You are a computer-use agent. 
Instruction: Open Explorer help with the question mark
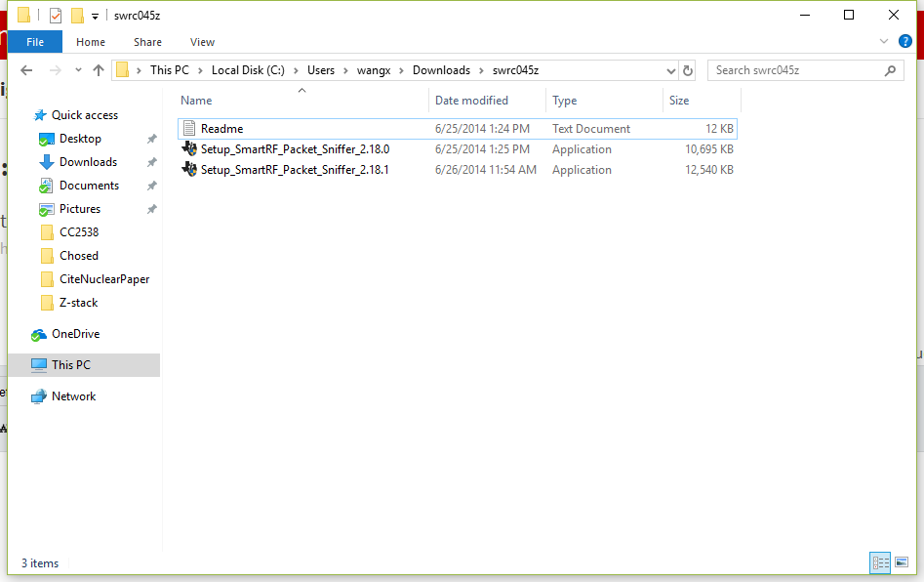[x=905, y=41]
